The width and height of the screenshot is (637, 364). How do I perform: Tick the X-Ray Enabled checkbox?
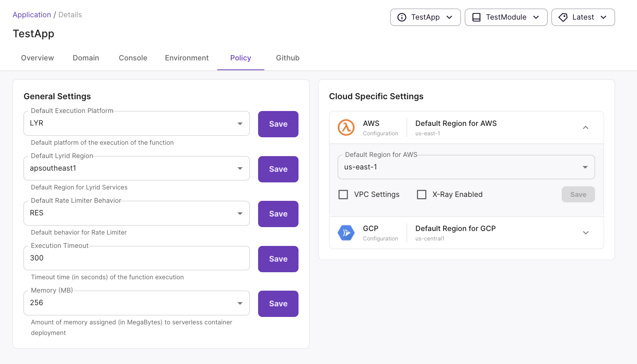point(422,195)
